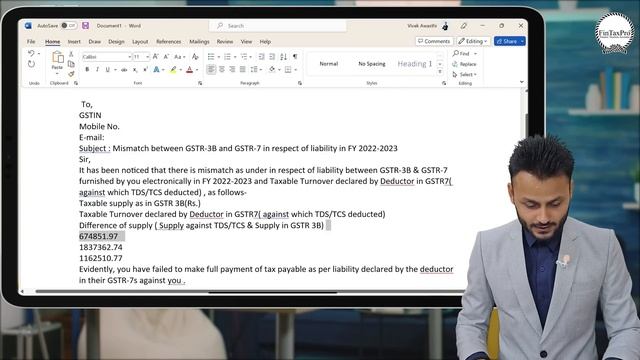Viewport: 640px width, 360px height.
Task: Toggle Italic formatting
Action: 97,70
